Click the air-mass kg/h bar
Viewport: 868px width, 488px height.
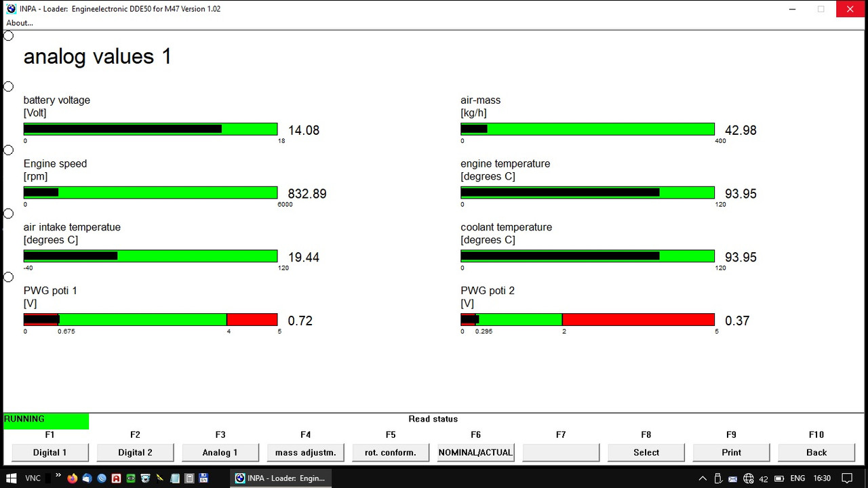pyautogui.click(x=588, y=129)
